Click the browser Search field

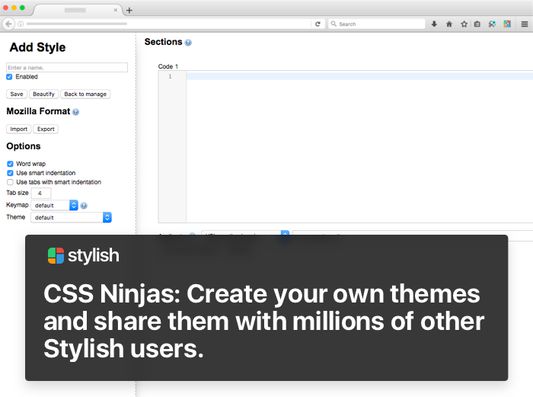[377, 24]
